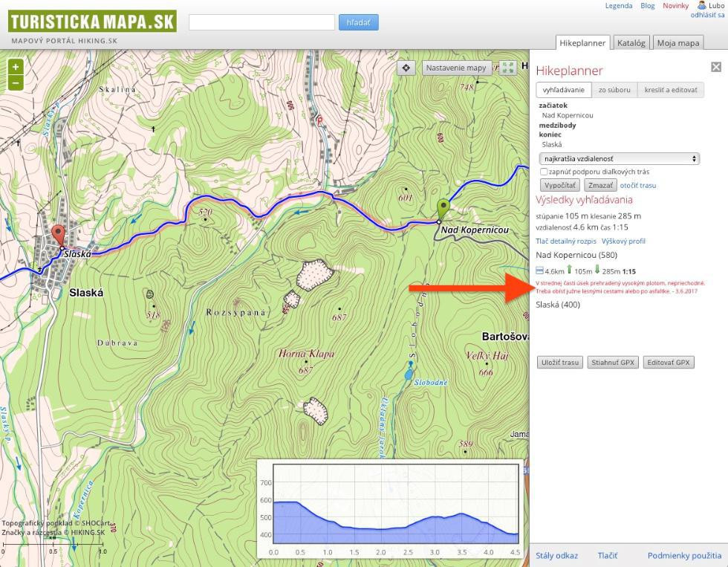Zoom out the map with minus button

click(x=16, y=82)
